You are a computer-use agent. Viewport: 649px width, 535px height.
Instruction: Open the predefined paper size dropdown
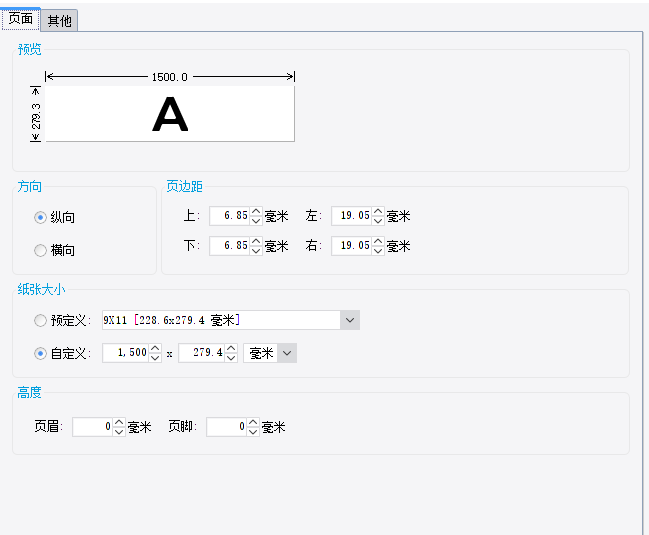(x=350, y=320)
